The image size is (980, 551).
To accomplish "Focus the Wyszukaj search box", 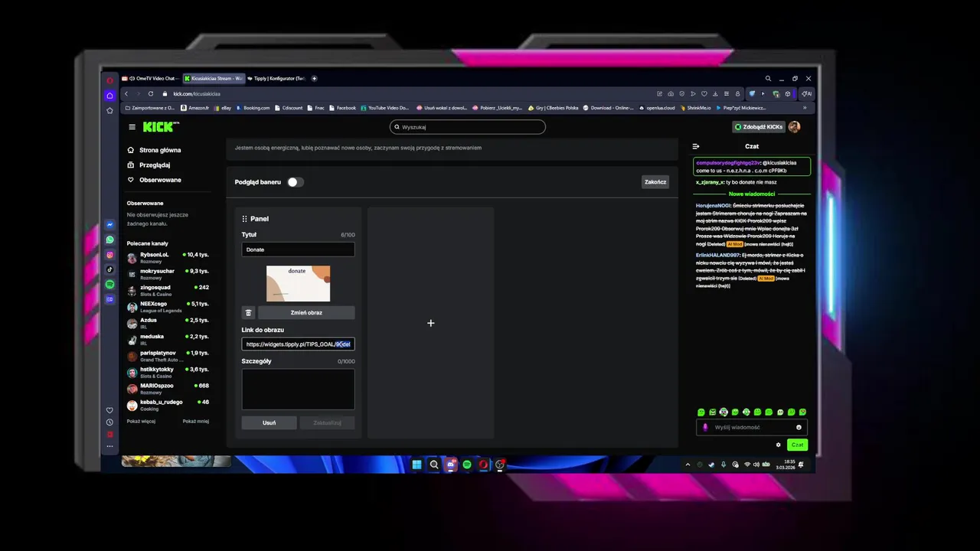I will [467, 127].
